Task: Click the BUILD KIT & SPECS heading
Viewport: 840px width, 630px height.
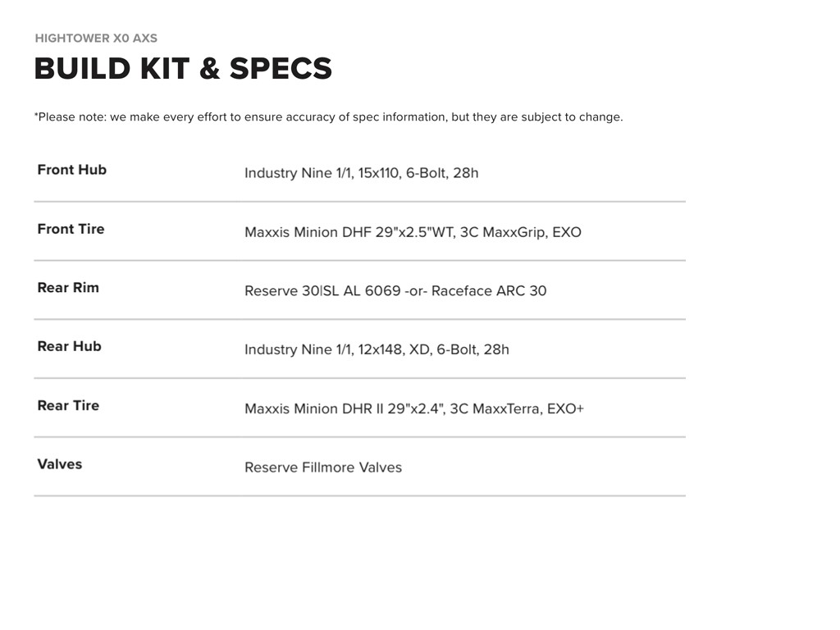Action: pyautogui.click(x=183, y=69)
